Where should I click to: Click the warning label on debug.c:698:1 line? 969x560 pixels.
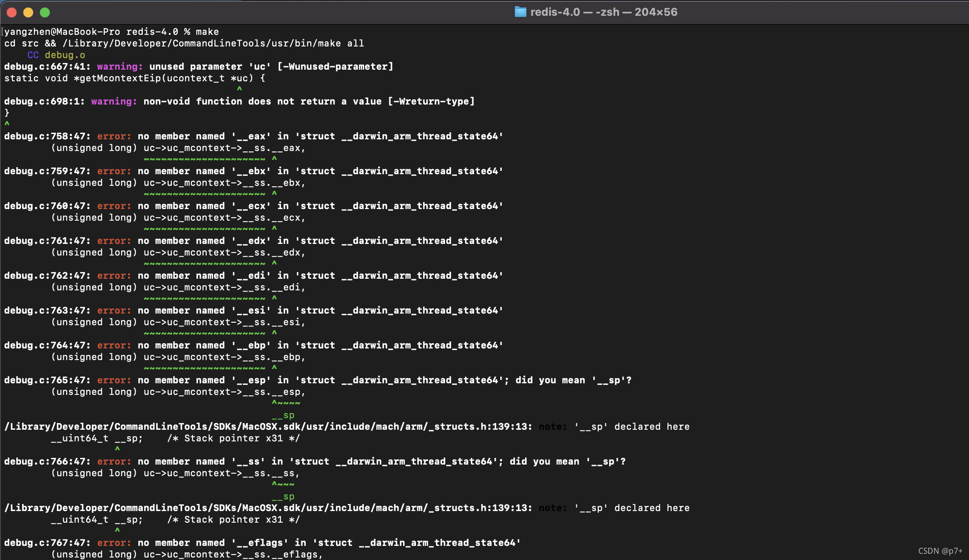coord(114,102)
